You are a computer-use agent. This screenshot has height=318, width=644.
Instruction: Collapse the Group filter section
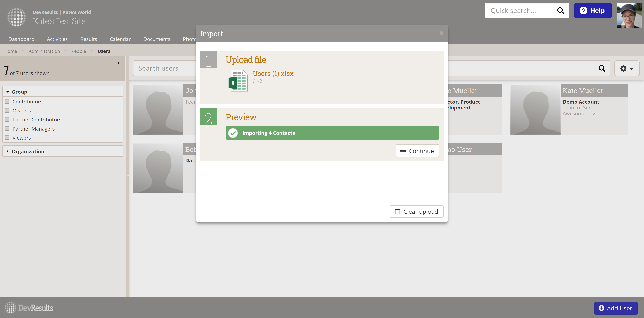coord(8,92)
